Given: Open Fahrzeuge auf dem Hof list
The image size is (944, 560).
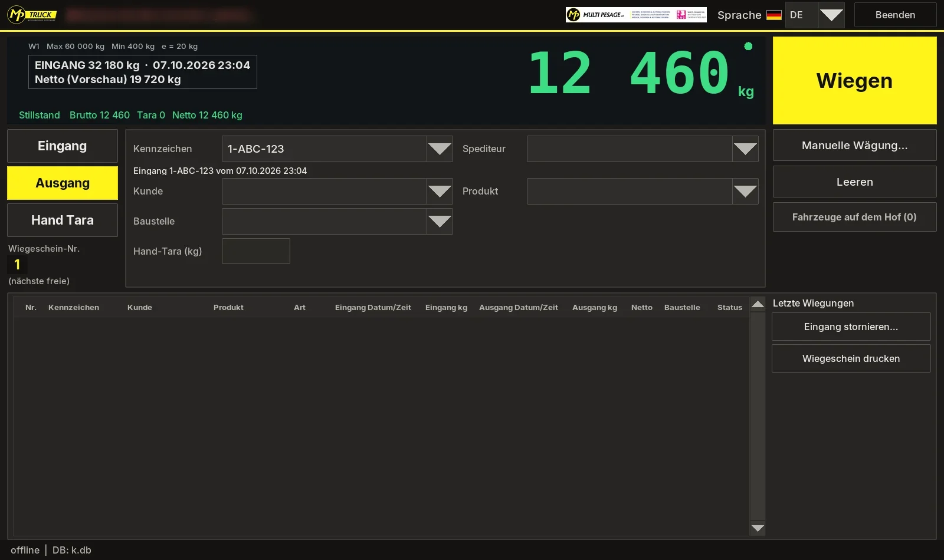Looking at the screenshot, I should [x=855, y=217].
